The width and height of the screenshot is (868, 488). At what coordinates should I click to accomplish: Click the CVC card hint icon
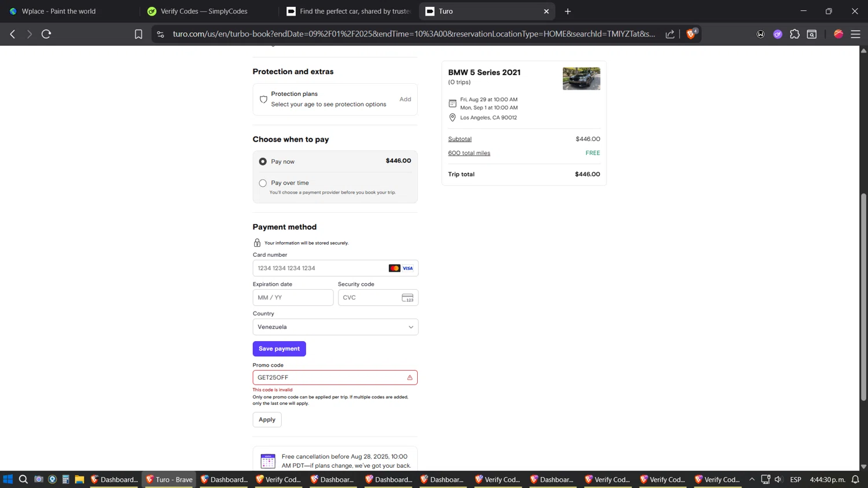coord(407,298)
